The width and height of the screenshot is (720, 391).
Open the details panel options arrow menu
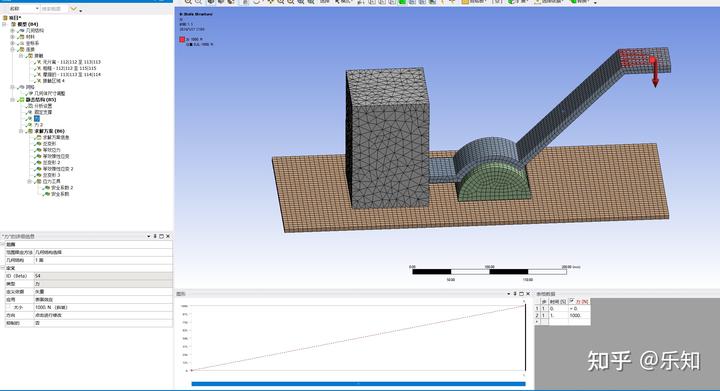point(148,236)
